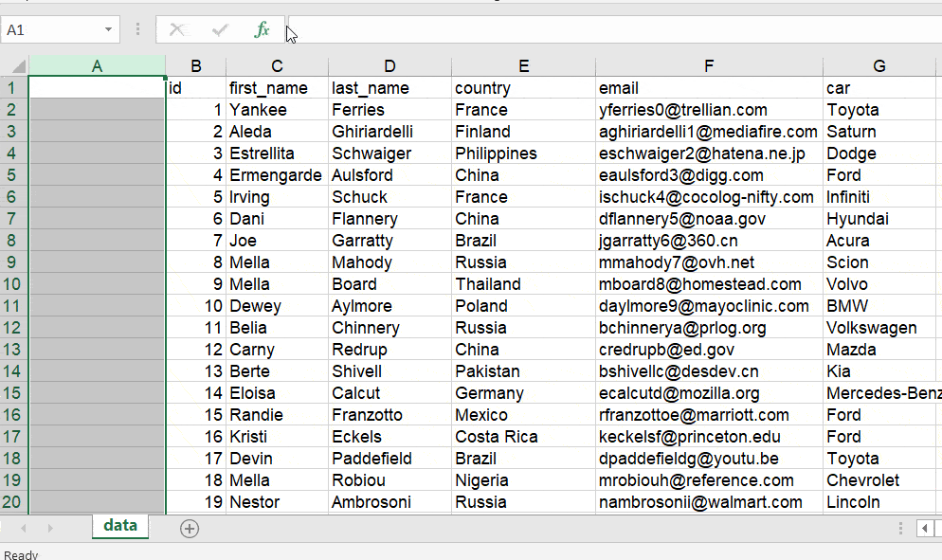Select column C header
This screenshot has width=942, height=560.
click(277, 65)
